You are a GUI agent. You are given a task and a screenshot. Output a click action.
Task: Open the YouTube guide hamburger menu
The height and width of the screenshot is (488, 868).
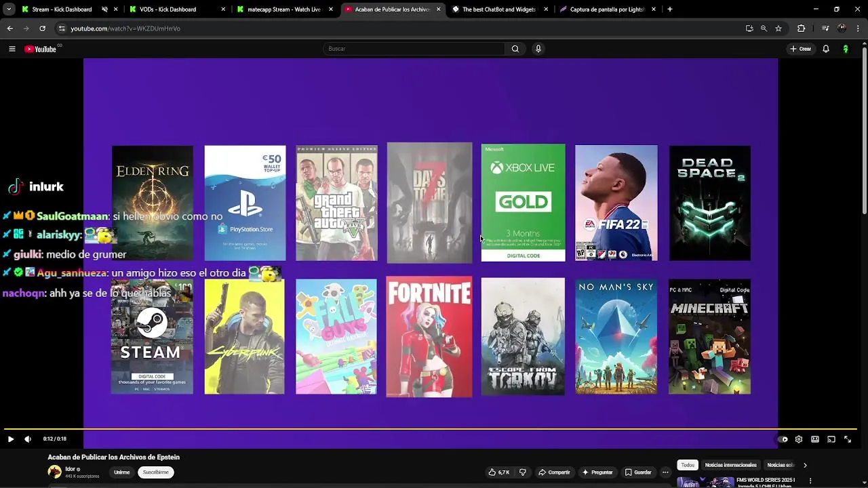(12, 49)
